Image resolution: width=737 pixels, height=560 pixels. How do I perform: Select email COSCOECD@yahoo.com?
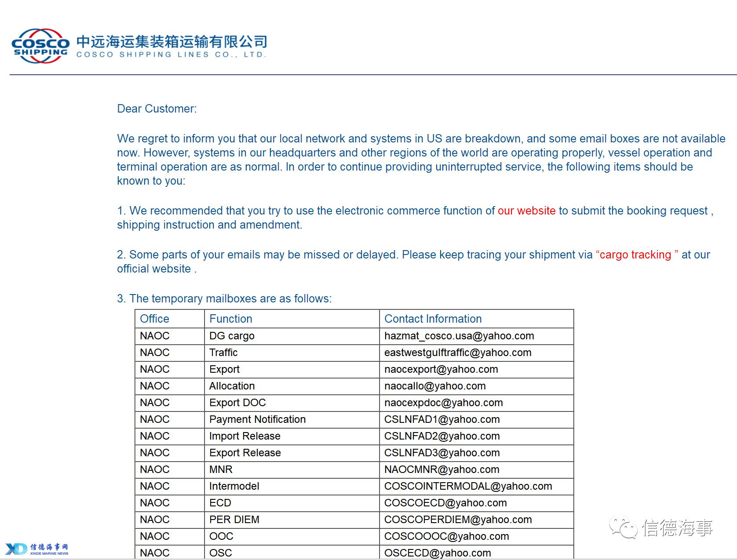(x=445, y=503)
